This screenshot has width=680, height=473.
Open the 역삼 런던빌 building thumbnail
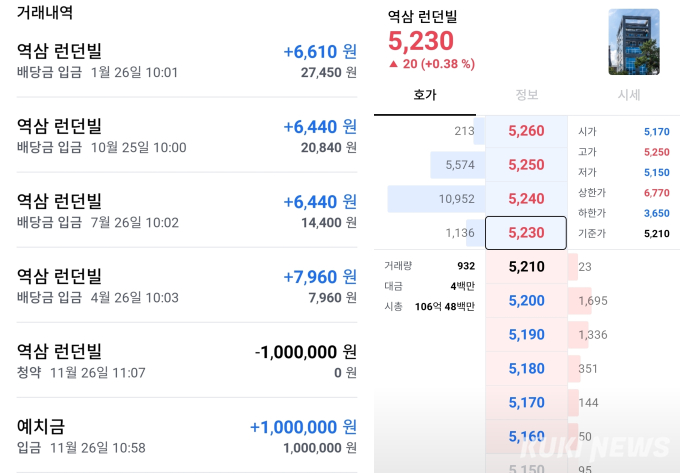tap(634, 42)
